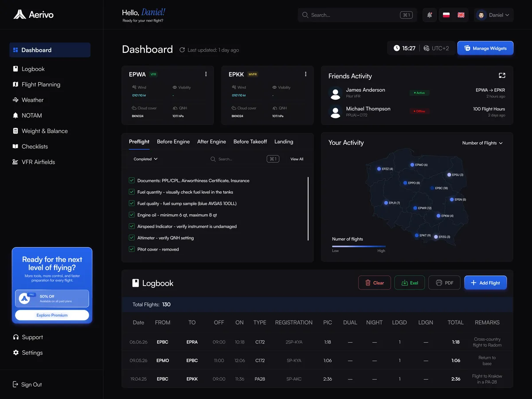Switch to the Landing tab
Image resolution: width=532 pixels, height=399 pixels.
click(284, 142)
